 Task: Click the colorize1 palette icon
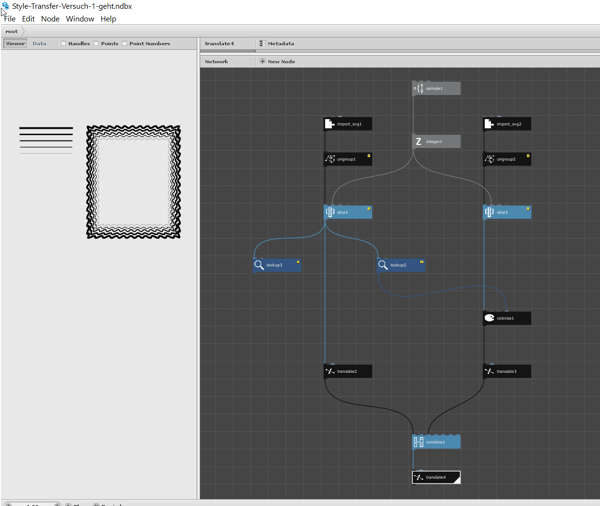coord(489,318)
